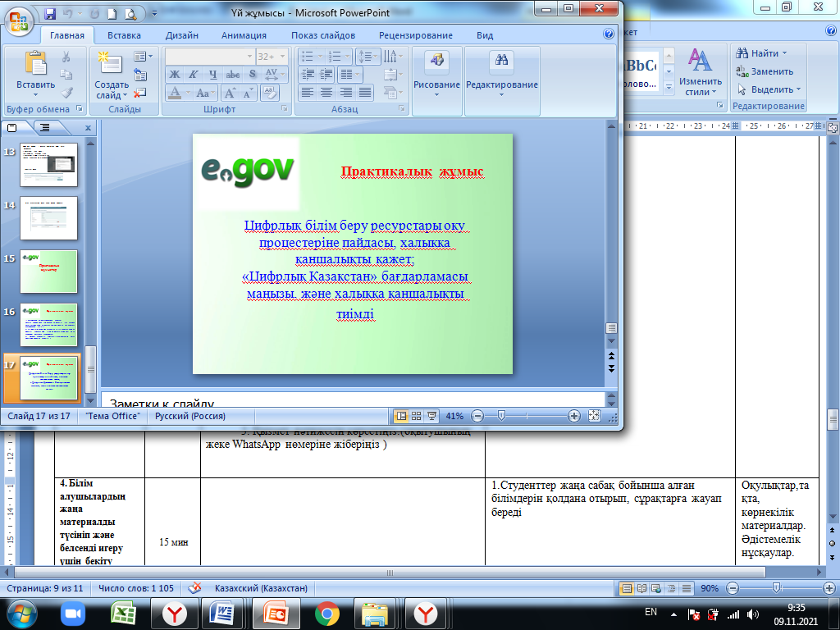This screenshot has width=840, height=630.
Task: Open the Office button menu in PowerPoint
Action: [20, 22]
